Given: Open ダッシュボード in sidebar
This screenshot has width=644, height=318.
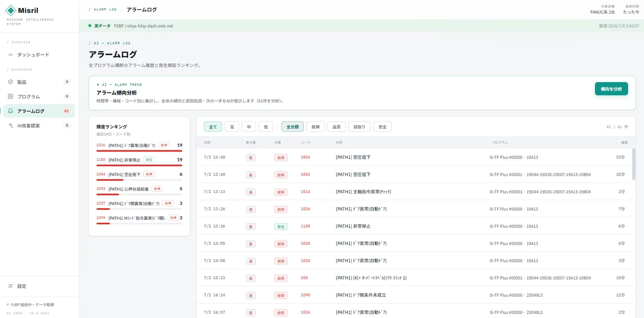Looking at the screenshot, I should [x=39, y=55].
